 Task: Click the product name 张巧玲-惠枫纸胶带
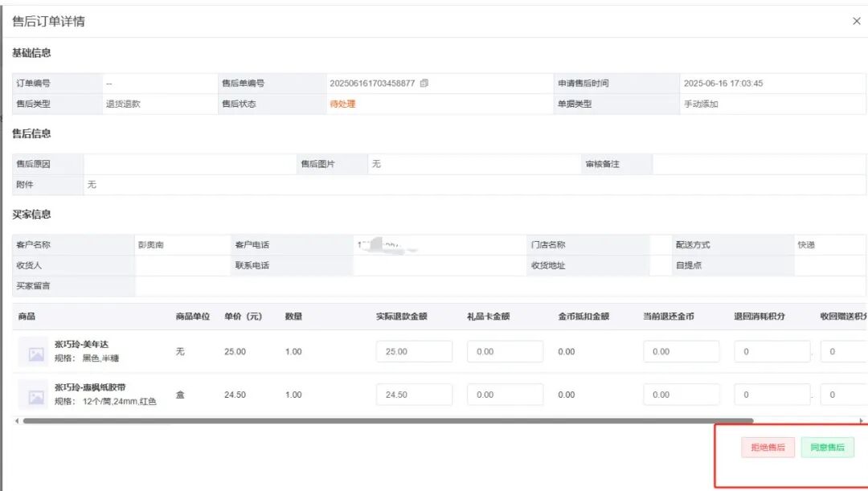click(x=90, y=387)
